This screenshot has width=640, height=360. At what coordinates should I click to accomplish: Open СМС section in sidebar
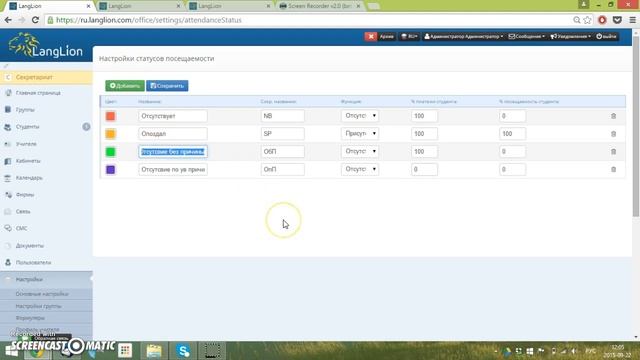click(x=21, y=229)
